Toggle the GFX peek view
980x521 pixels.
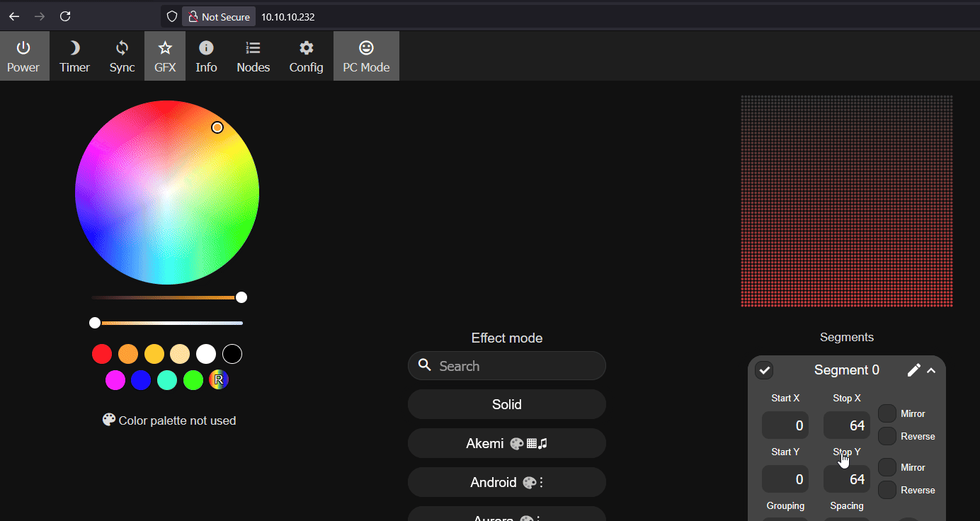tap(165, 56)
